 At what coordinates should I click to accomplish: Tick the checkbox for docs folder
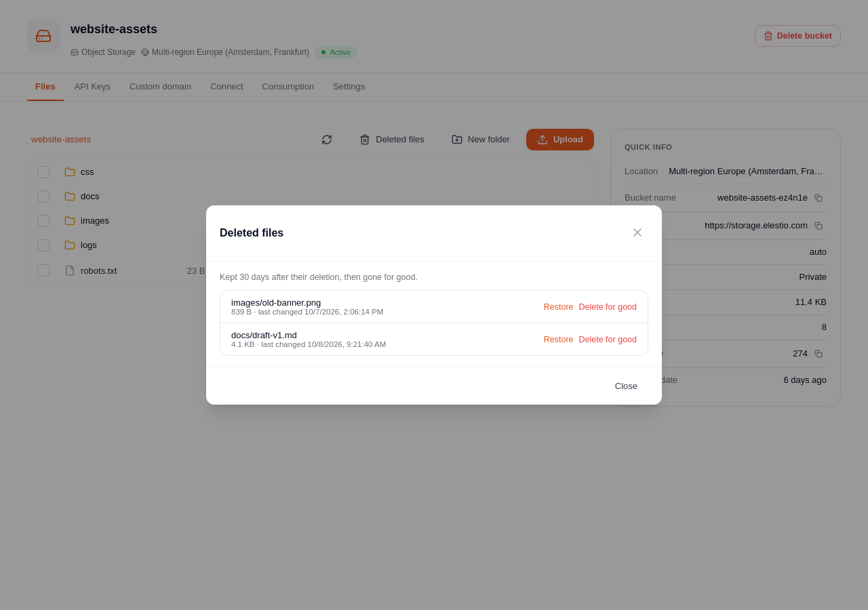43,197
